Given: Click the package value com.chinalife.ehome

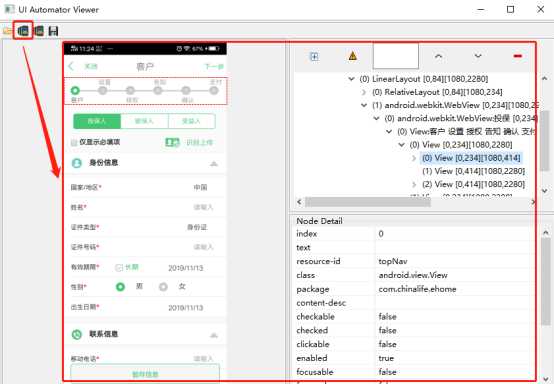Looking at the screenshot, I should (x=417, y=289).
